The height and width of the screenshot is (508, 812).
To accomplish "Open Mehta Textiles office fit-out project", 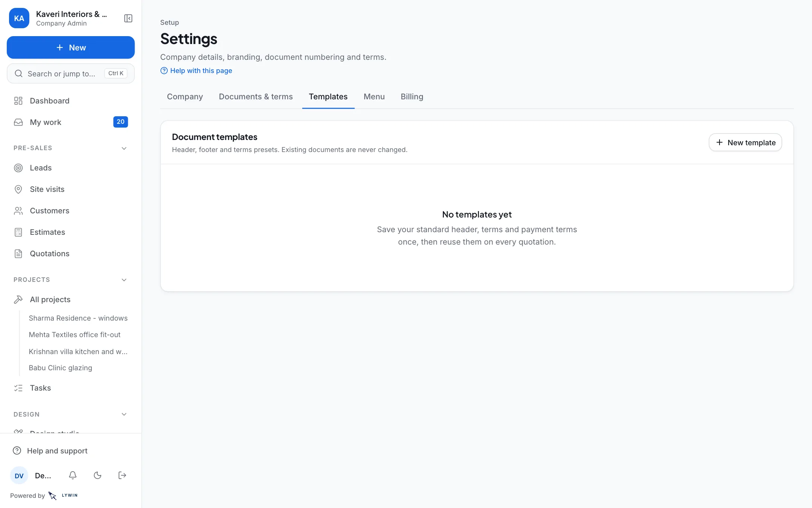I will point(74,335).
